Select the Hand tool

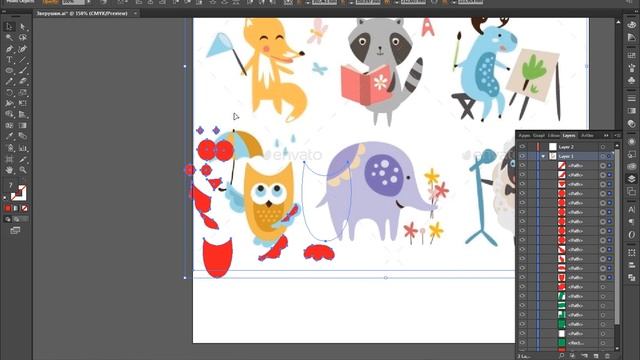9,170
